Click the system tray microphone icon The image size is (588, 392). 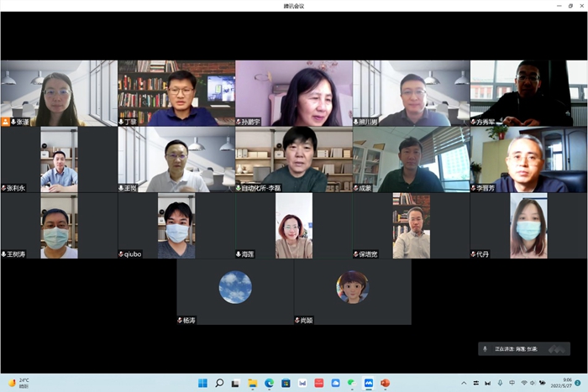point(498,383)
